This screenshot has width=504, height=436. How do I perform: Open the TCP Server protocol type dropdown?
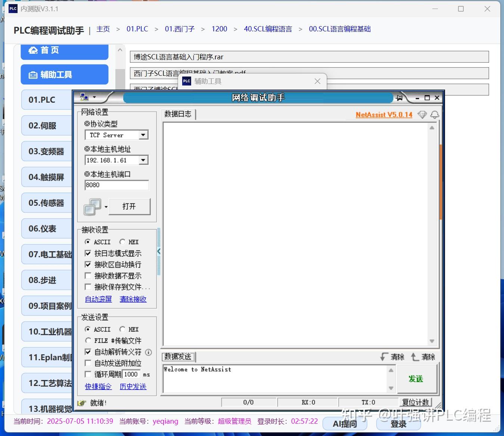pyautogui.click(x=143, y=135)
